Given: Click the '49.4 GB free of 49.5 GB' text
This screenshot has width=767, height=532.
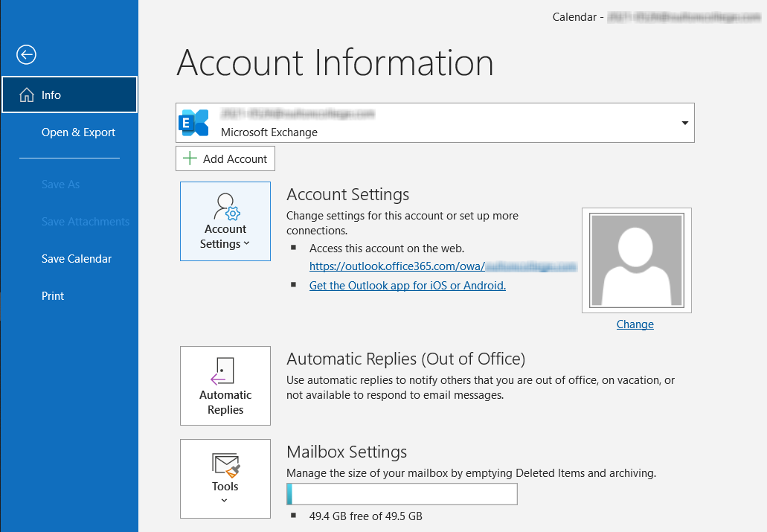Looking at the screenshot, I should [366, 516].
